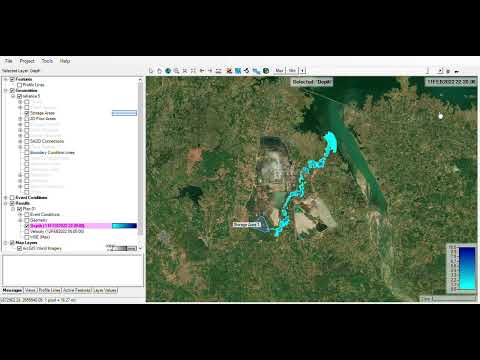Switch to the Messages tab
The image size is (480, 360).
point(12,291)
